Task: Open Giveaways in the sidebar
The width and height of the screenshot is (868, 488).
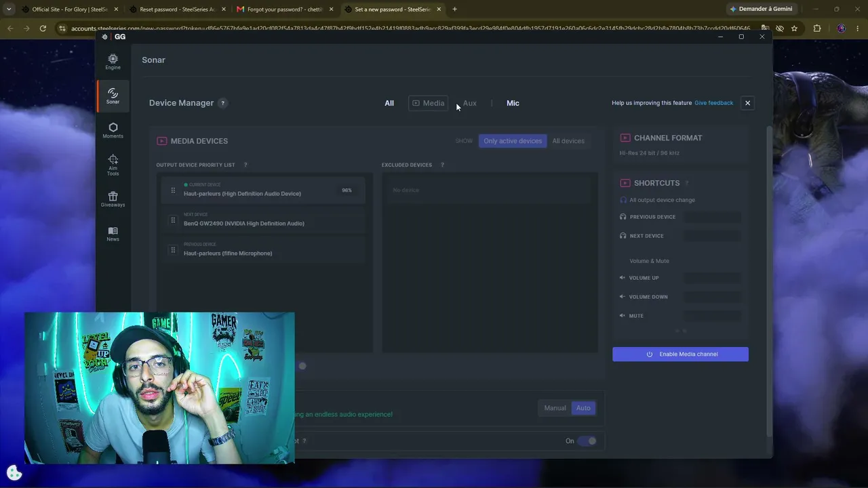Action: pyautogui.click(x=113, y=199)
